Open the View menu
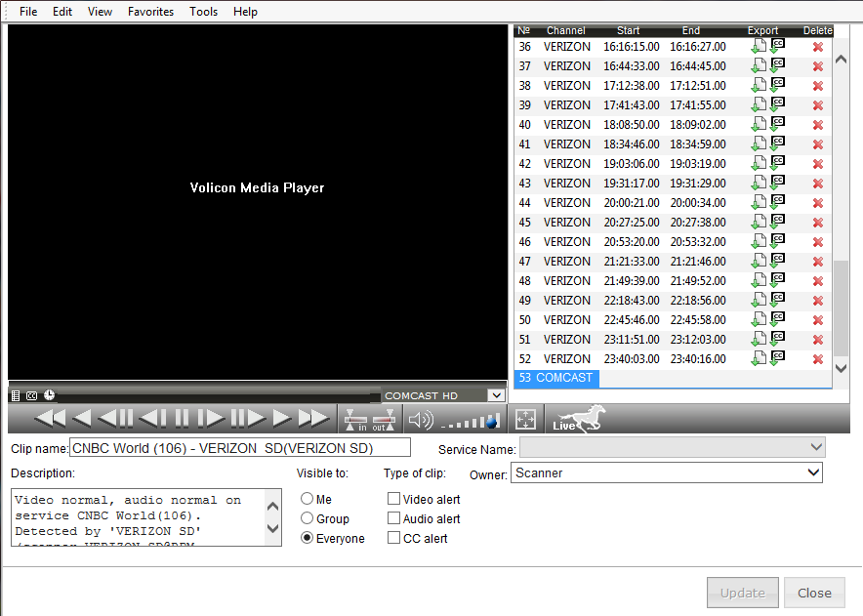 (x=100, y=12)
